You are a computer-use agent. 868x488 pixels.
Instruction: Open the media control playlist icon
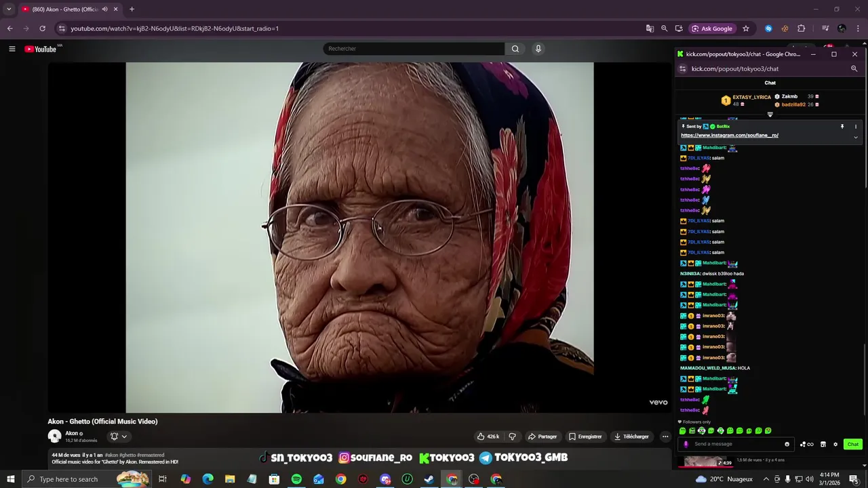pos(825,28)
